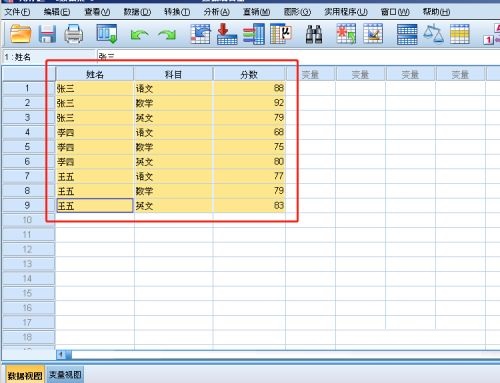Select row header 18

pyautogui.click(x=28, y=337)
